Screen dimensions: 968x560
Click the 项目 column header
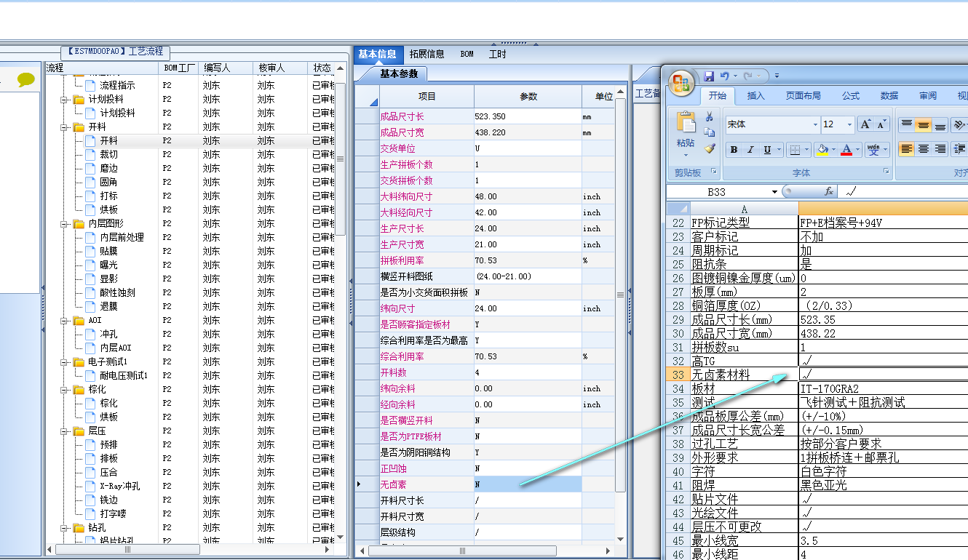pyautogui.click(x=427, y=97)
